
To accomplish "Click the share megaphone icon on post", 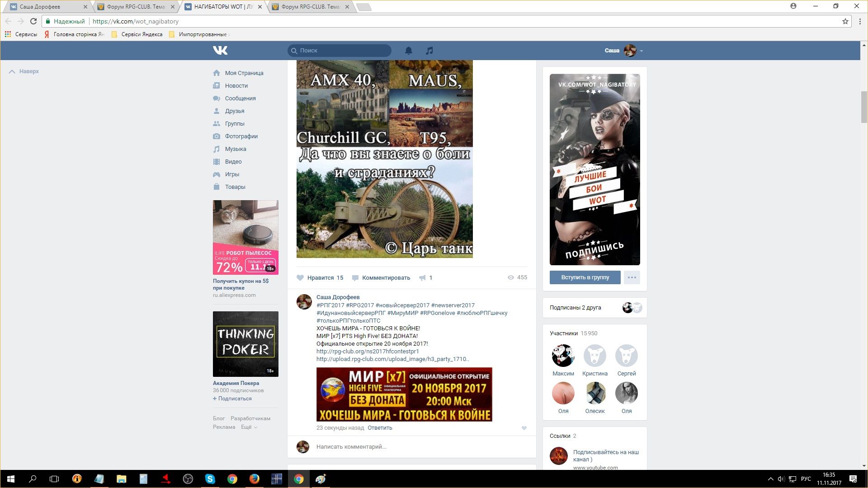I will click(422, 277).
